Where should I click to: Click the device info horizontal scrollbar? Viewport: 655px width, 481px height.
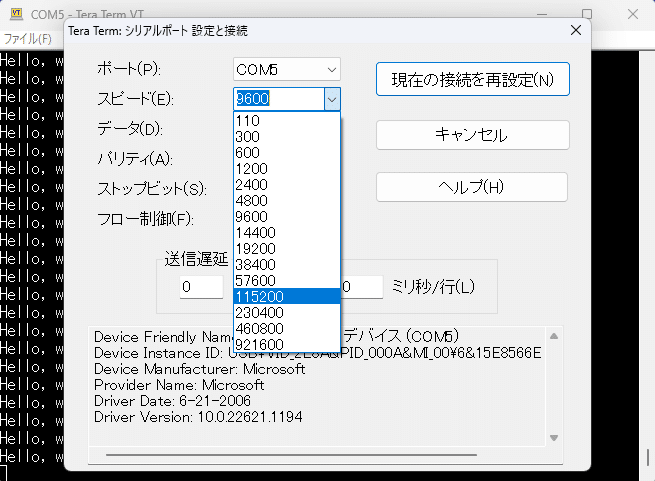coord(291,455)
